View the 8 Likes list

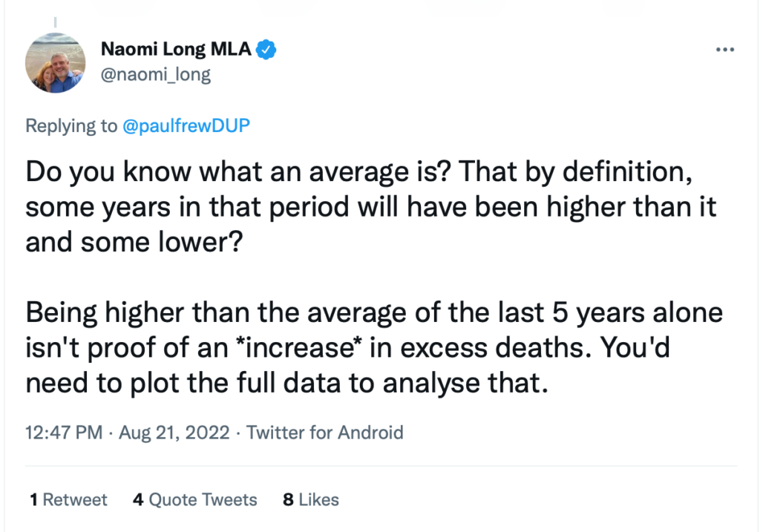(311, 499)
